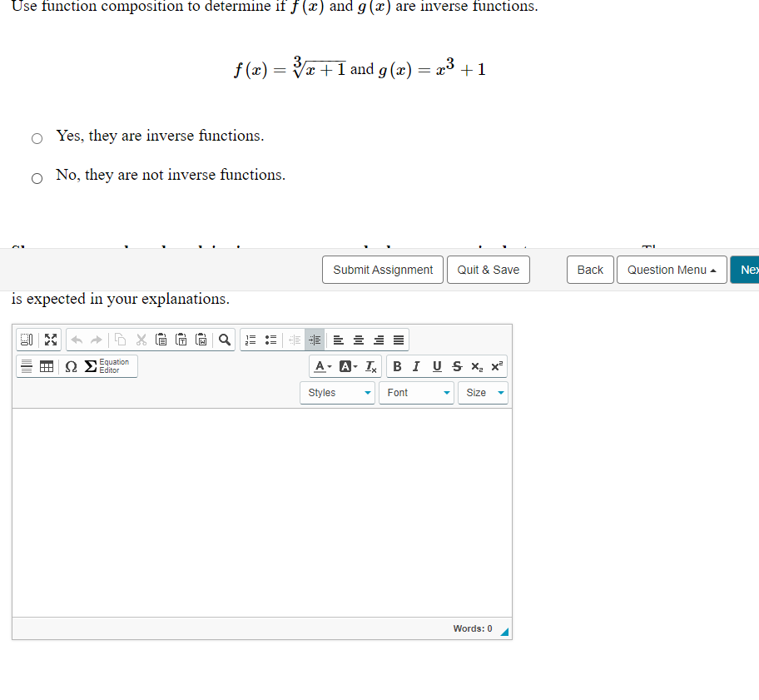Toggle underline formatting
Viewport: 759px width, 700px height.
coord(436,366)
